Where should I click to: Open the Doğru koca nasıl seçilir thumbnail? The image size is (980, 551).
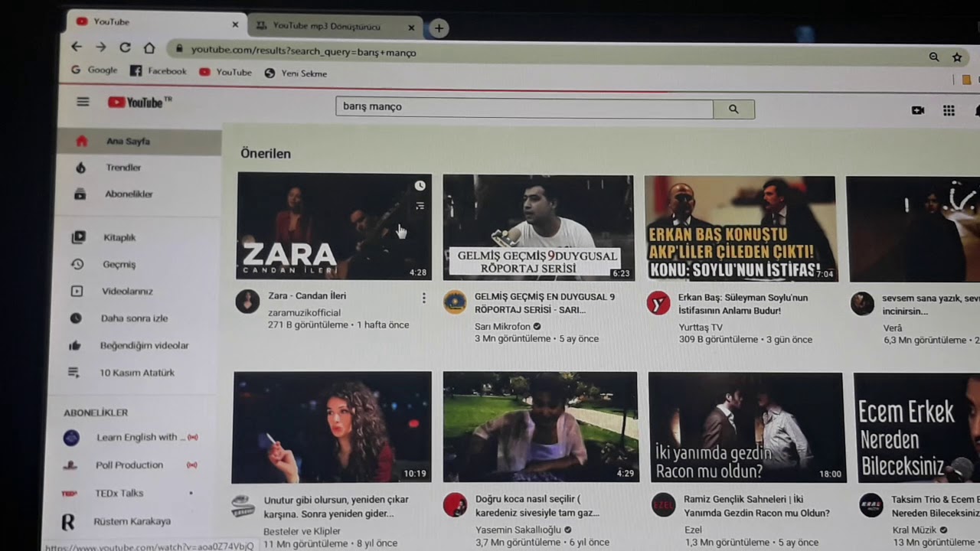(540, 427)
